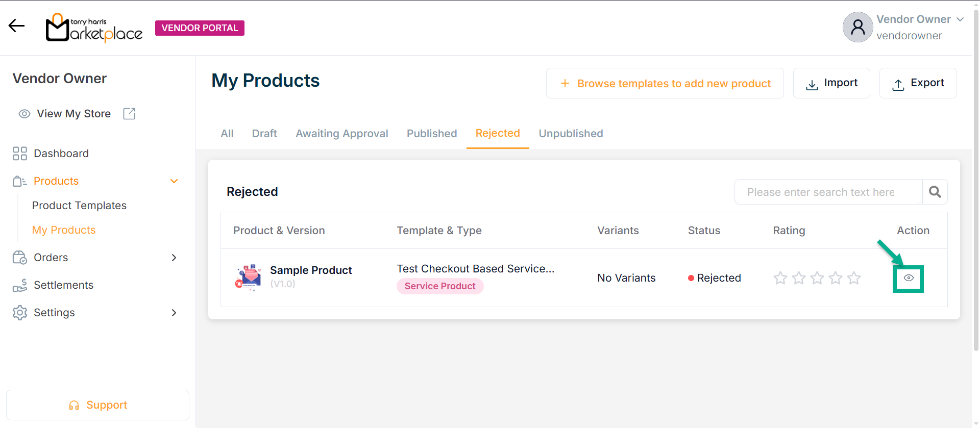The image size is (980, 428).
Task: Expand the Settings submenu chevron
Action: (x=174, y=313)
